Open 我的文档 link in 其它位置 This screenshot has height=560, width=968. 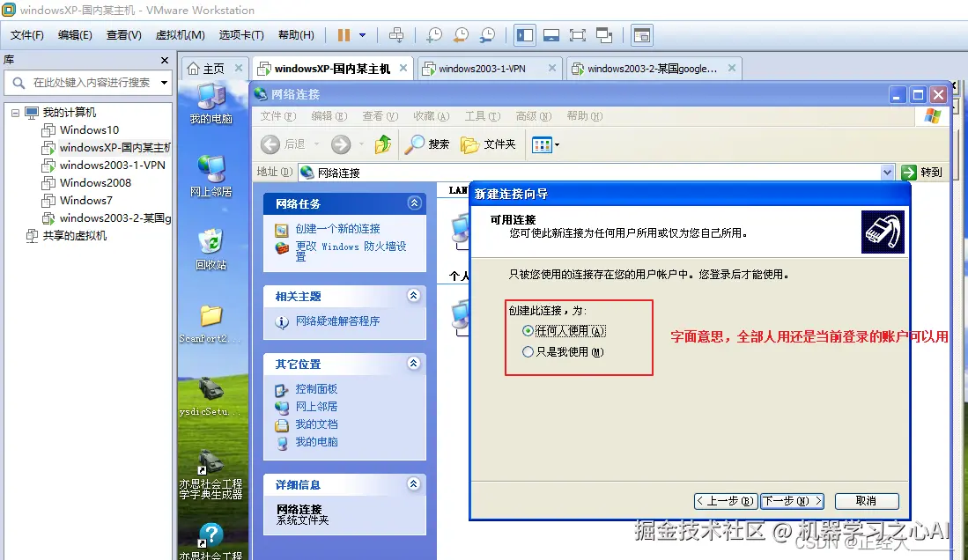tap(316, 424)
